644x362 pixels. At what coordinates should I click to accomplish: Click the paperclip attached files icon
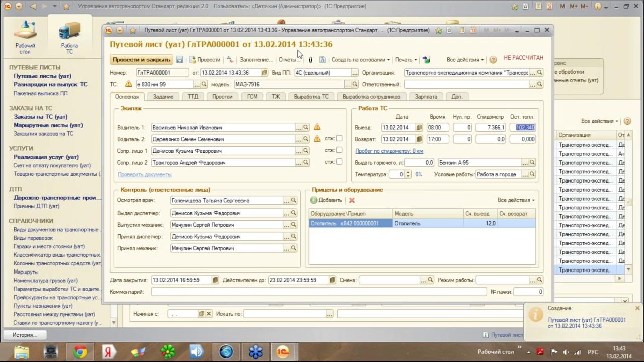click(310, 60)
